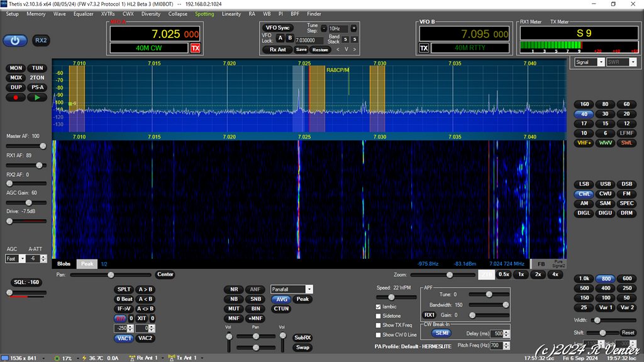Open the Signal RX meter dropdown
The width and height of the screenshot is (644, 362).
coord(601,62)
